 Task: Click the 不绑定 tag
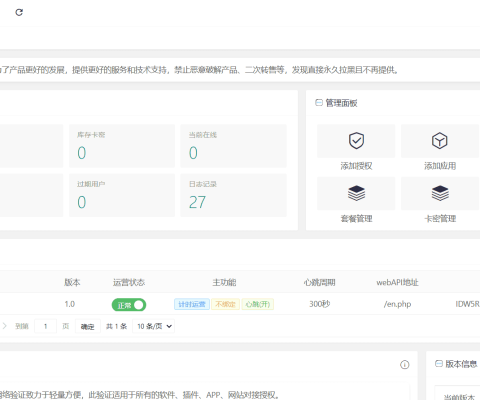[x=225, y=304]
